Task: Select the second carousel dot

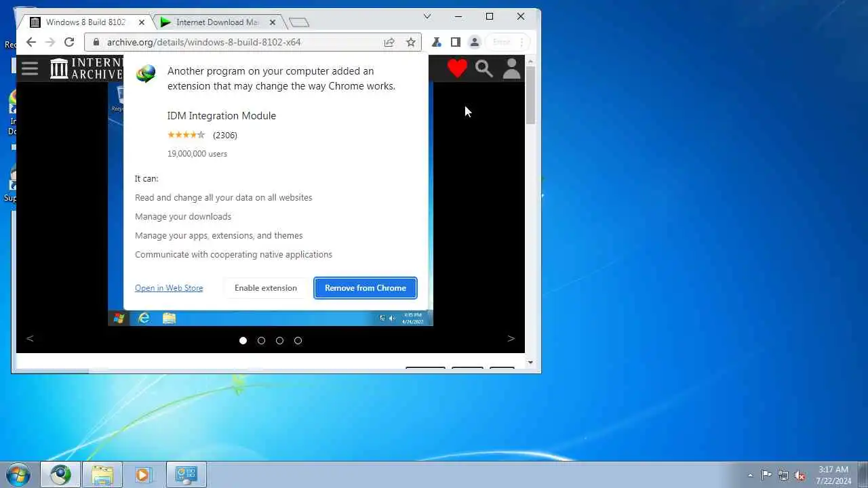Action: coord(261,340)
